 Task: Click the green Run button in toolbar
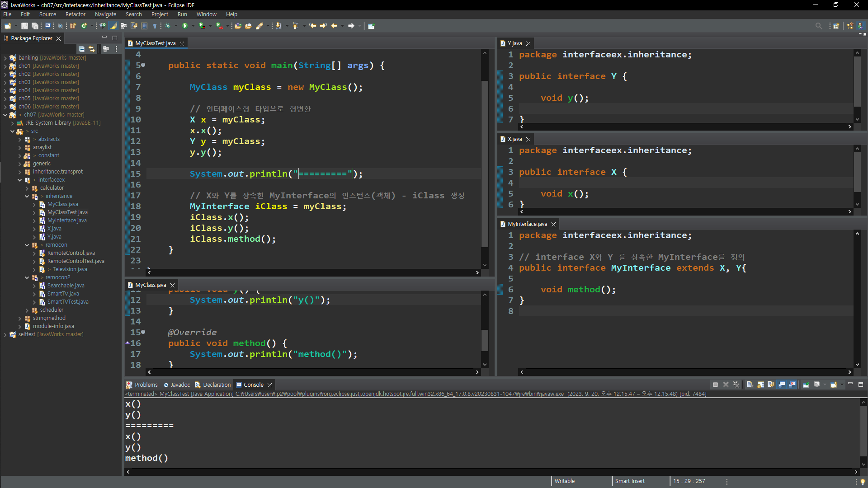point(184,26)
